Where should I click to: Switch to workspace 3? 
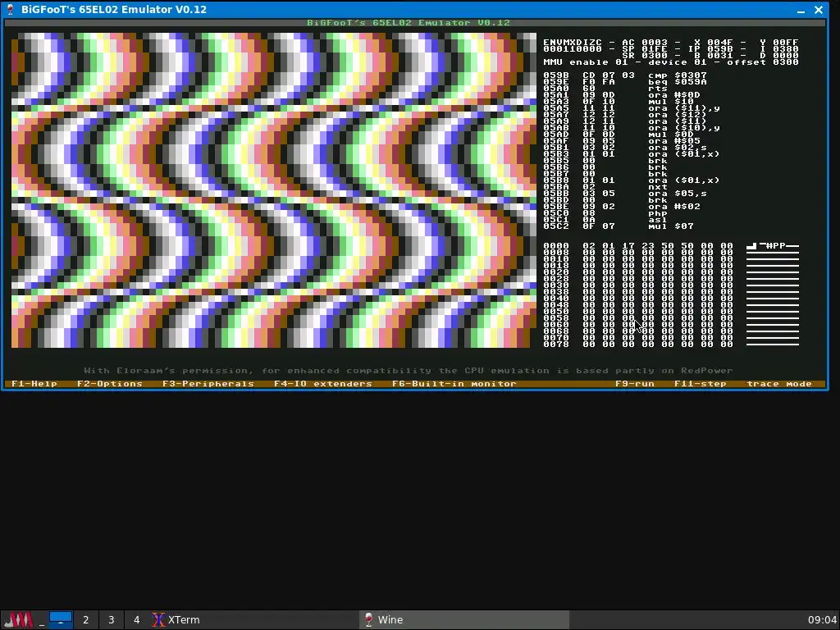coord(111,620)
